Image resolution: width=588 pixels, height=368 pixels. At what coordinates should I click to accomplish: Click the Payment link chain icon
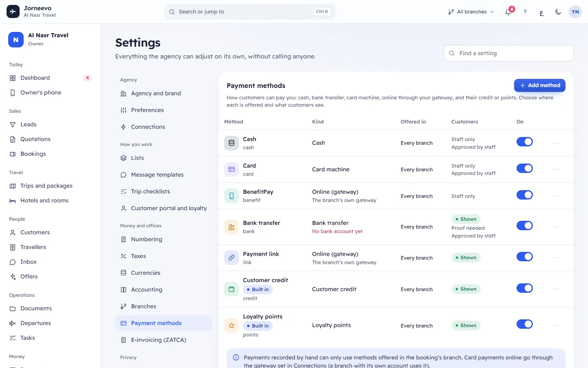click(x=232, y=258)
